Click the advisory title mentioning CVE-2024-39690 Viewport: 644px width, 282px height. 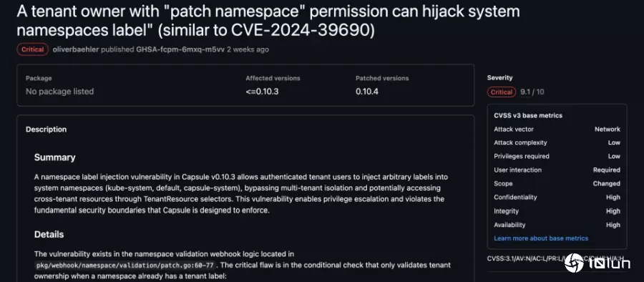tap(268, 21)
